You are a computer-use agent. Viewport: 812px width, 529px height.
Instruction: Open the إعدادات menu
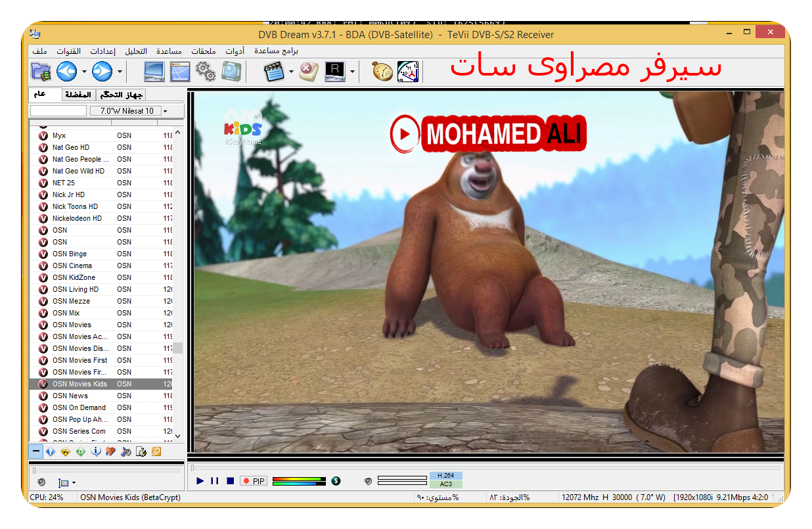(x=102, y=51)
